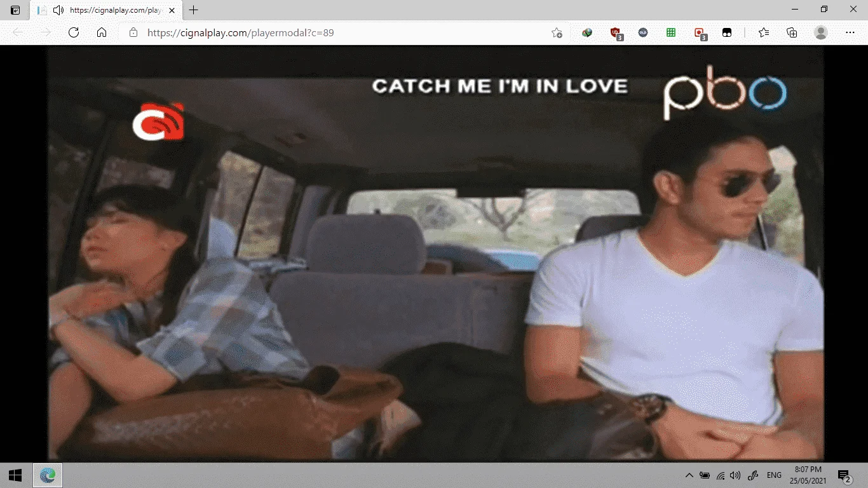The image size is (868, 488).
Task: Click the forward navigation arrow
Action: click(x=46, y=32)
